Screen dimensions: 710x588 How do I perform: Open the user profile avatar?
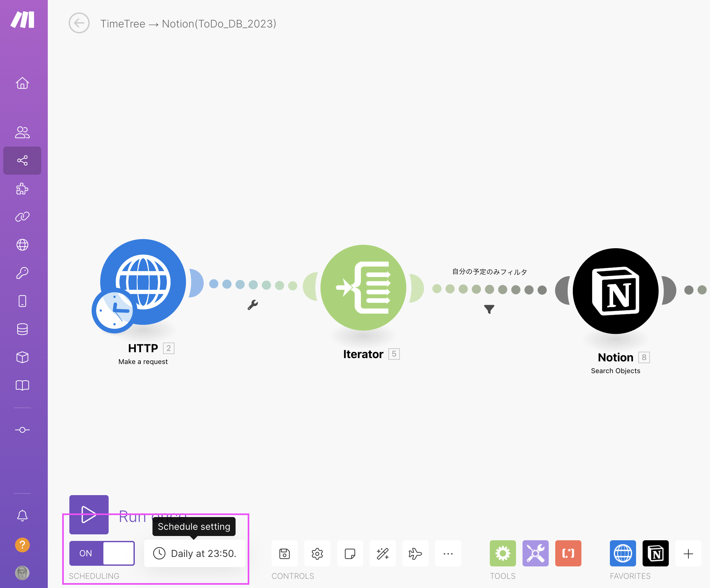(22, 573)
